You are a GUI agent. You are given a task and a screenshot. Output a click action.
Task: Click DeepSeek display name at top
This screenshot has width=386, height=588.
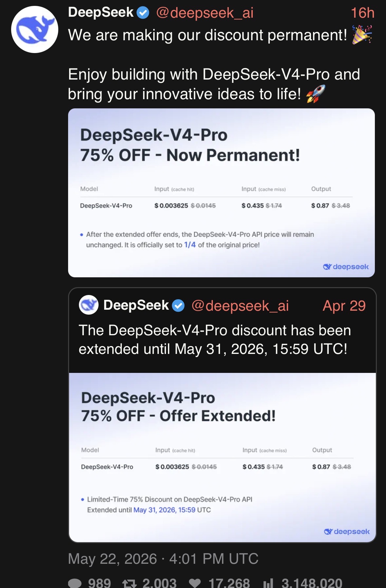click(x=101, y=12)
